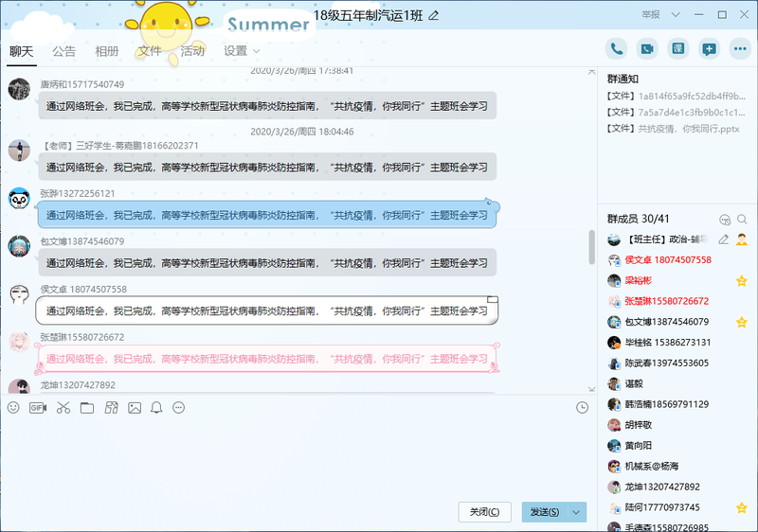This screenshot has width=758, height=532.
Task: Insert a picture using image icon
Action: 135,408
